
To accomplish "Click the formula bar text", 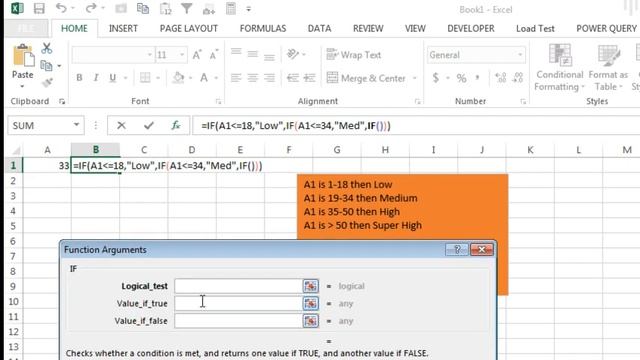I will click(x=296, y=126).
